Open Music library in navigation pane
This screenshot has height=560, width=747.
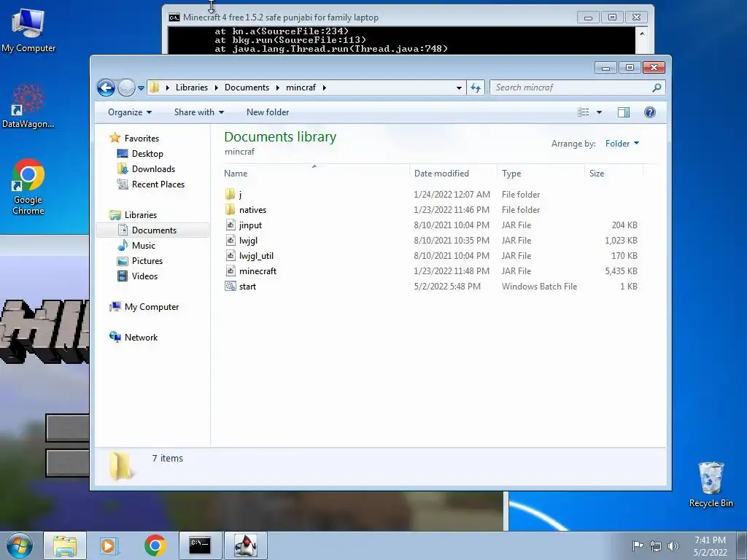pyautogui.click(x=144, y=245)
